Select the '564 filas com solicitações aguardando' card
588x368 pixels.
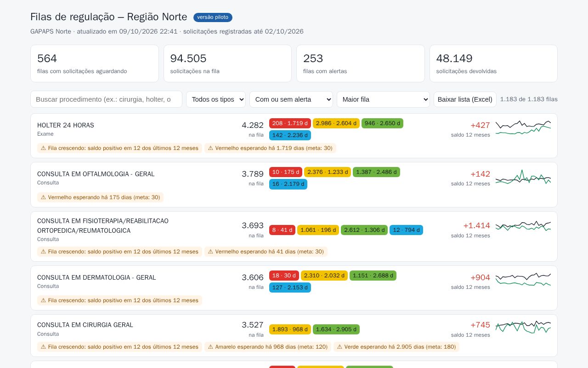(95, 63)
